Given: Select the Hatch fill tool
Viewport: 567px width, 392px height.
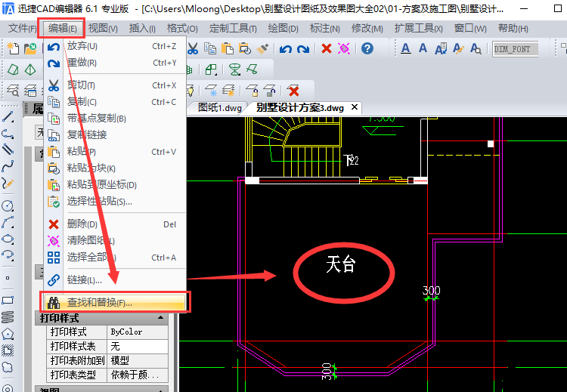Looking at the screenshot, I should [x=8, y=350].
